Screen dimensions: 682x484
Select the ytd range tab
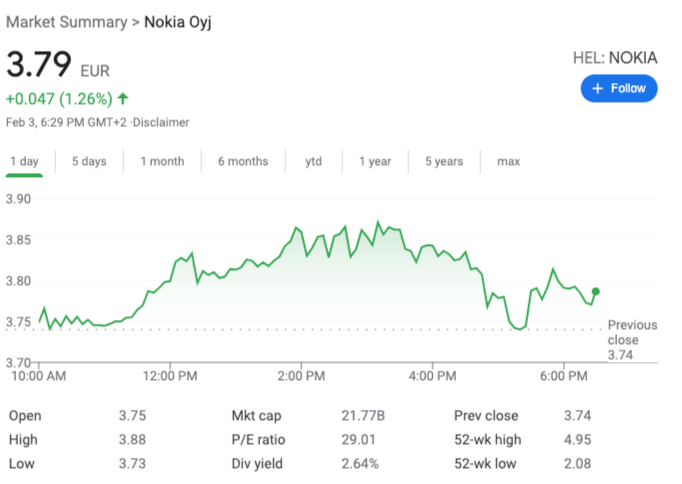click(x=314, y=161)
